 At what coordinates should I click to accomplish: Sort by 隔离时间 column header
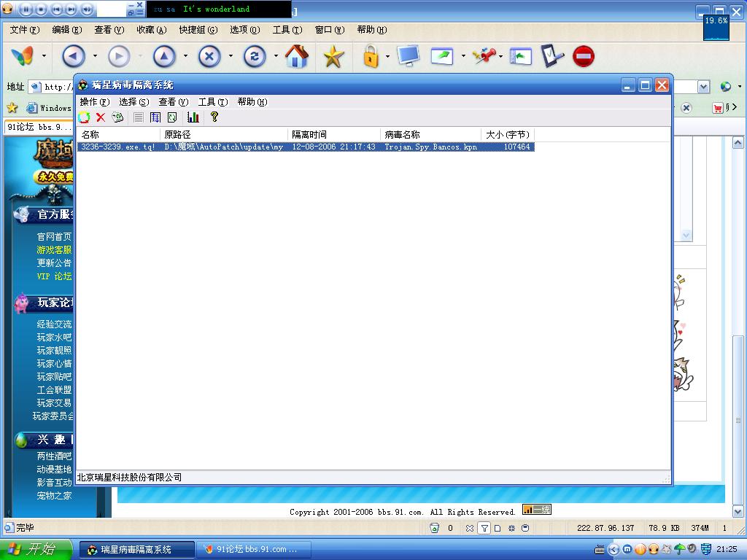tap(334, 134)
